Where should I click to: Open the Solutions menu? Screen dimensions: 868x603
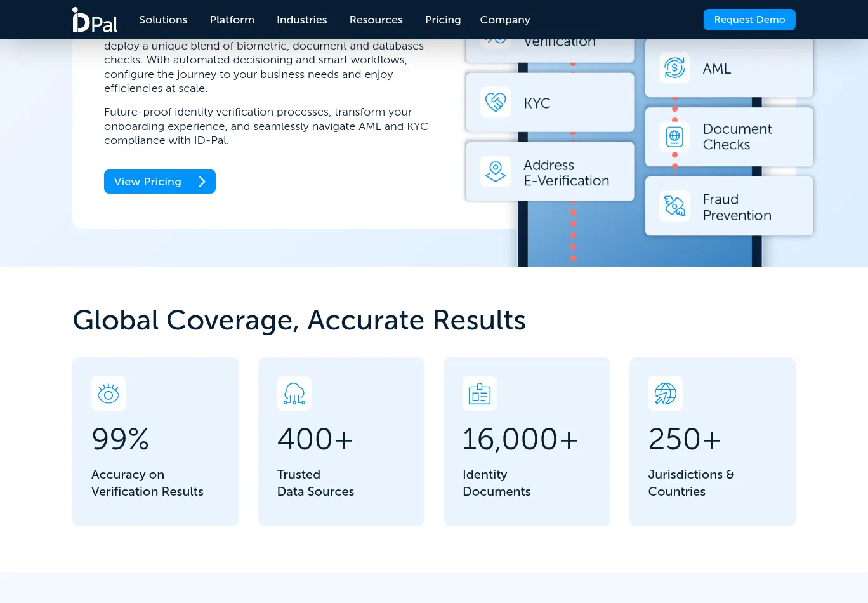[163, 20]
